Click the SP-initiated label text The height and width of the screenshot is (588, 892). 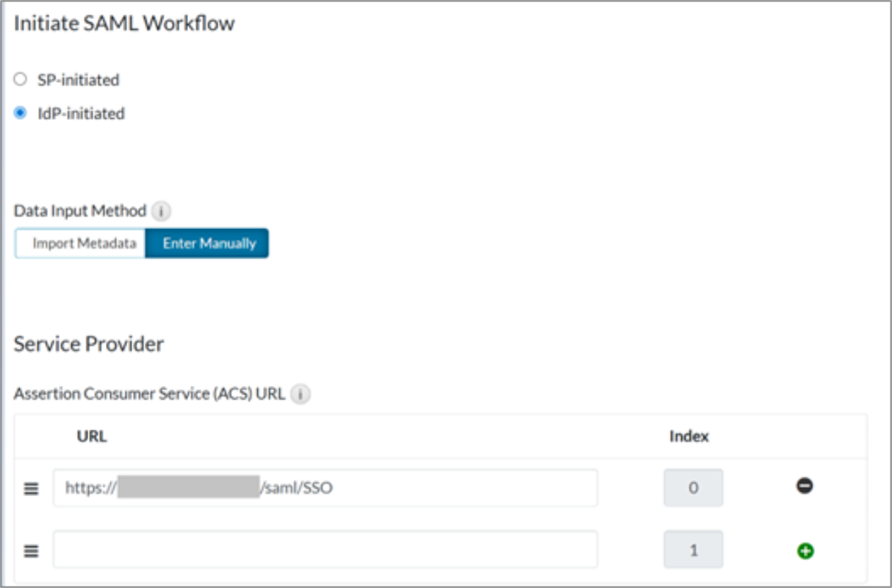pyautogui.click(x=78, y=80)
